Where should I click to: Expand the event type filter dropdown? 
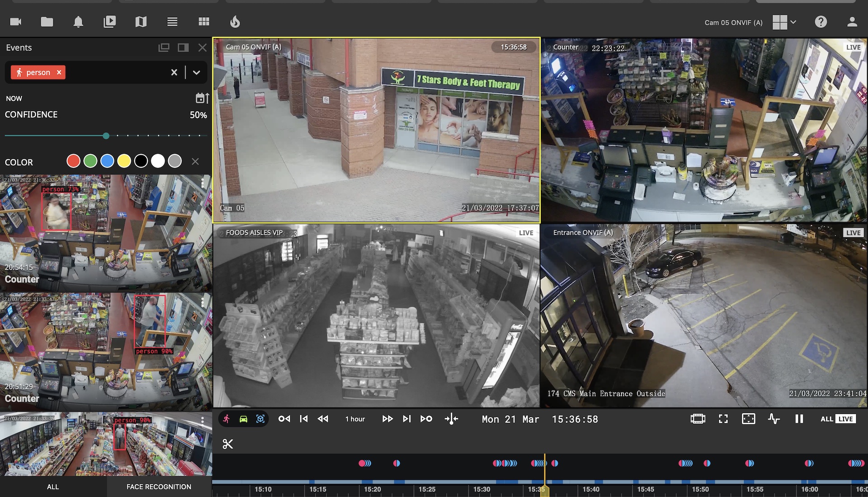pyautogui.click(x=196, y=72)
